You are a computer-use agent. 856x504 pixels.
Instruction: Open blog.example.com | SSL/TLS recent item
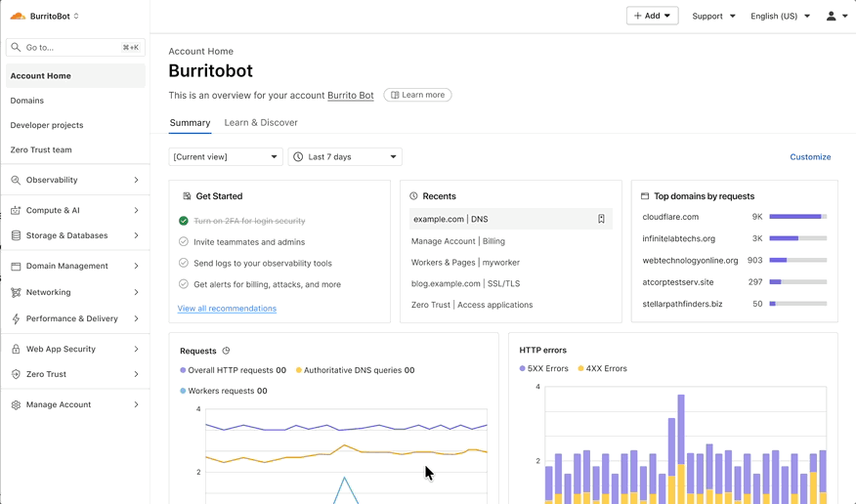click(466, 283)
